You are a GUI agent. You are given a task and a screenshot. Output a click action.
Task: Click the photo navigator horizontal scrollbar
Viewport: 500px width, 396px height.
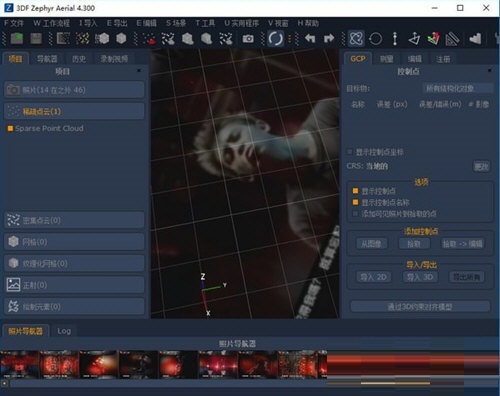pos(250,383)
